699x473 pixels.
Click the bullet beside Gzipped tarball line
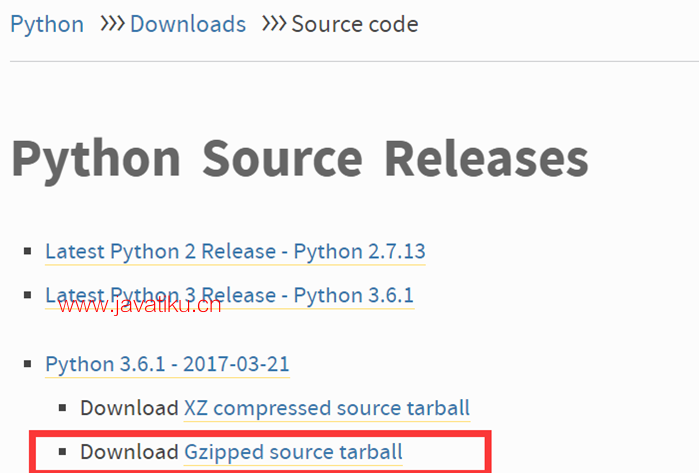click(62, 452)
